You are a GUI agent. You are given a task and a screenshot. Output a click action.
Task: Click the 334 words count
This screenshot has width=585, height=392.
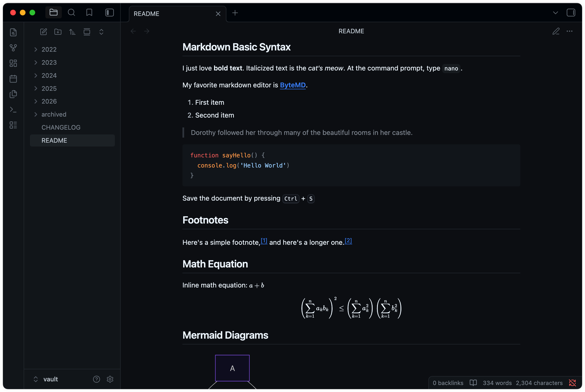point(497,383)
